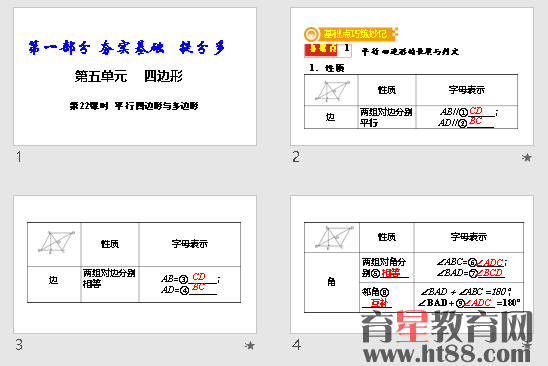Select slide 2 thumbnail with 性质 table

[x=412, y=77]
